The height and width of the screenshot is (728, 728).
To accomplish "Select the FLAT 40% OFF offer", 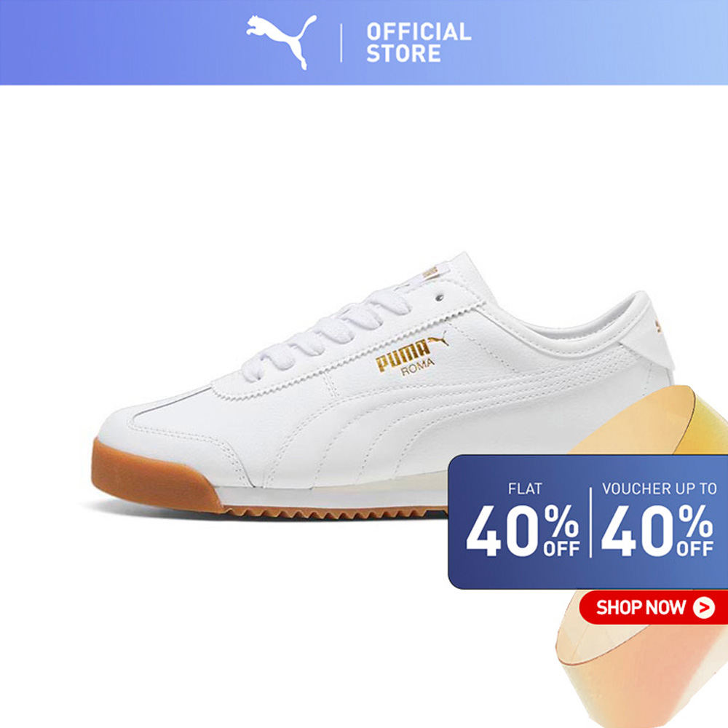I will pyautogui.click(x=523, y=521).
